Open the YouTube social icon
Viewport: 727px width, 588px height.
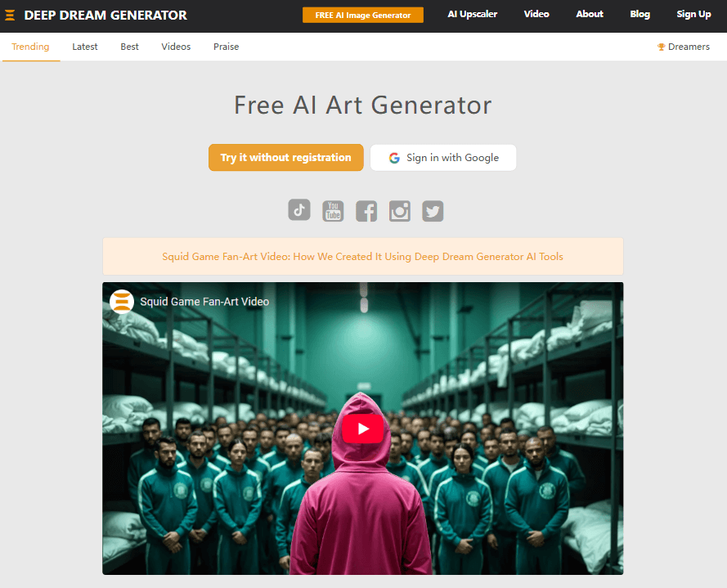333,211
